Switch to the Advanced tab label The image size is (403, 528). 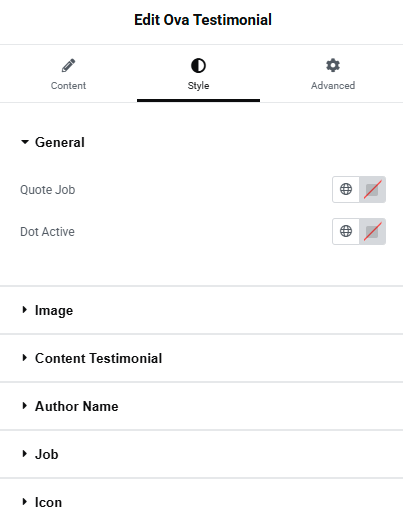[333, 86]
